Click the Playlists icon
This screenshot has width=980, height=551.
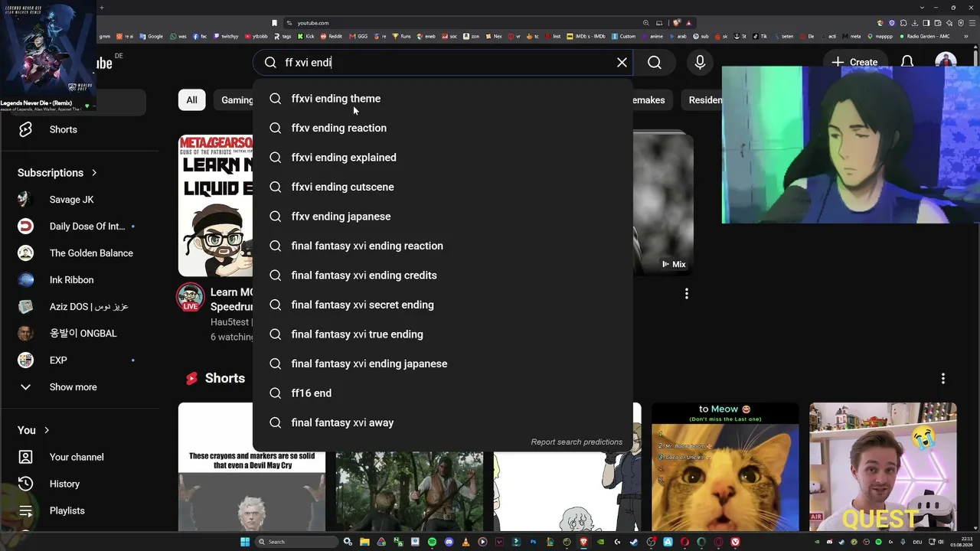pyautogui.click(x=25, y=510)
